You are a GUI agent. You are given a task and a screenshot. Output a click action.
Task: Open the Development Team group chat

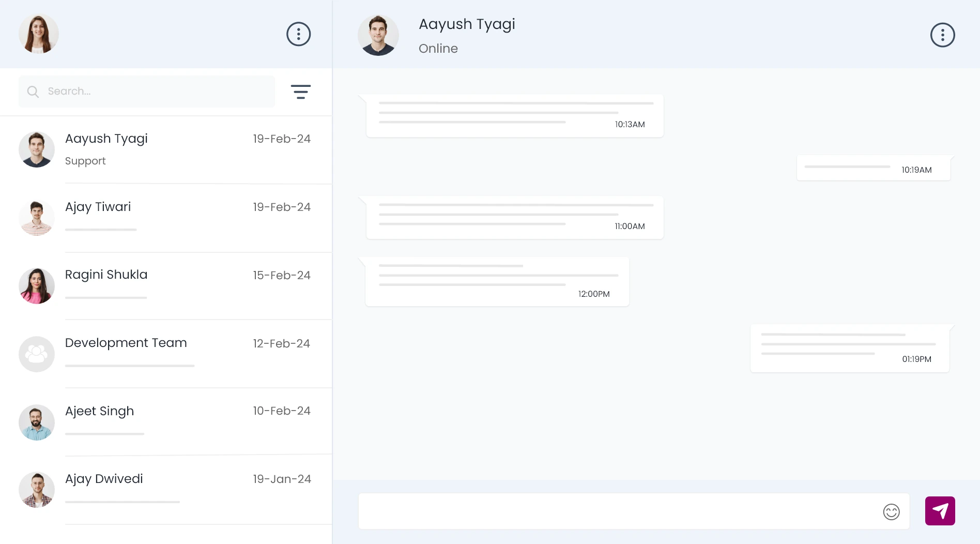pos(165,354)
